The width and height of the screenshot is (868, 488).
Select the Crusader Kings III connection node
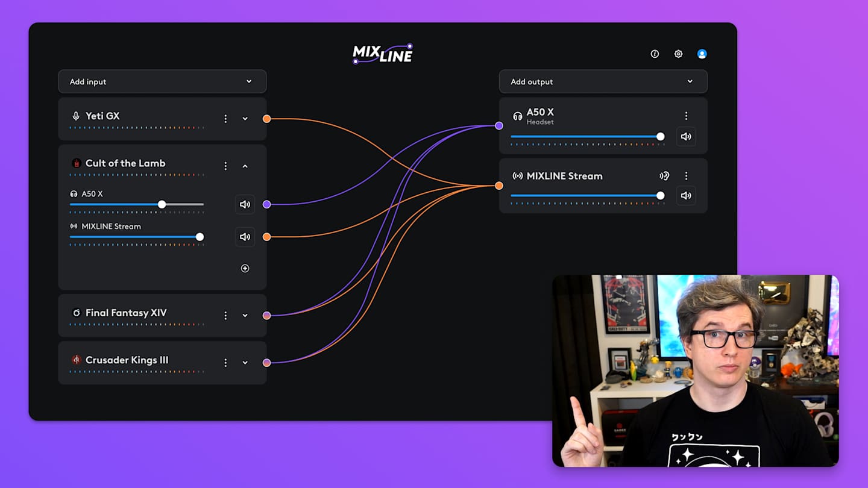(266, 363)
